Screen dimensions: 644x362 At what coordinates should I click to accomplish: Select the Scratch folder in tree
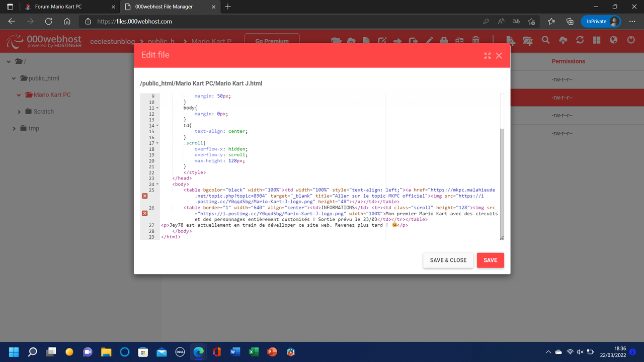pyautogui.click(x=44, y=112)
